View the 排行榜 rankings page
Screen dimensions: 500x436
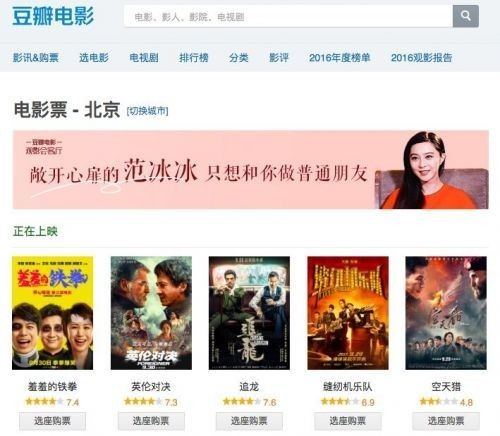coord(194,58)
